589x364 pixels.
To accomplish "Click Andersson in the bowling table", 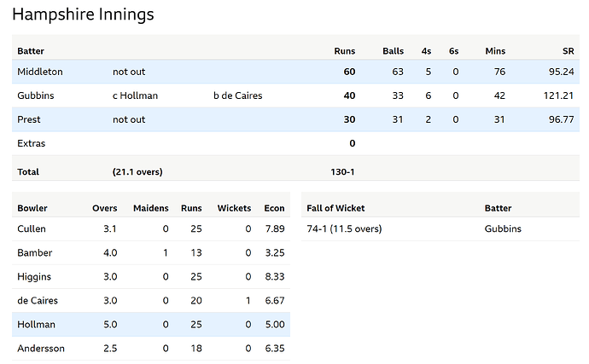I will pyautogui.click(x=40, y=348).
